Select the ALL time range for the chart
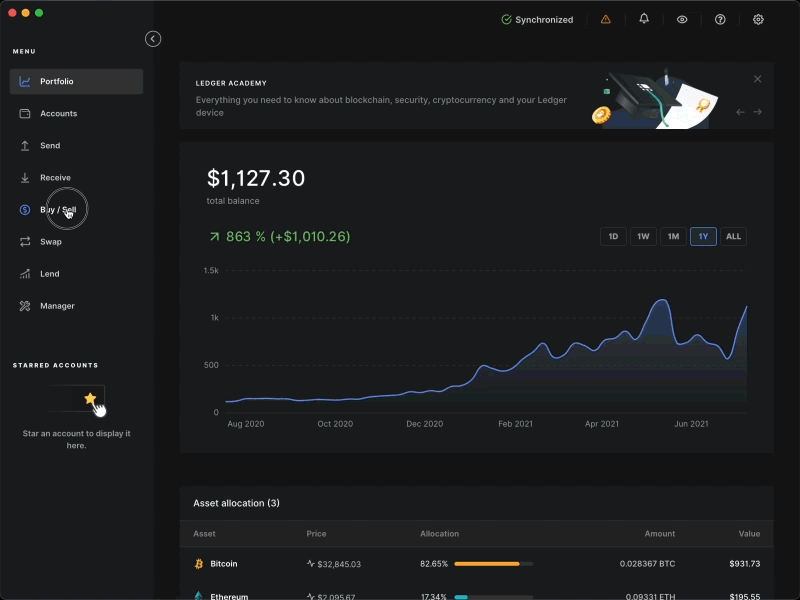This screenshot has width=800, height=600. tap(733, 236)
